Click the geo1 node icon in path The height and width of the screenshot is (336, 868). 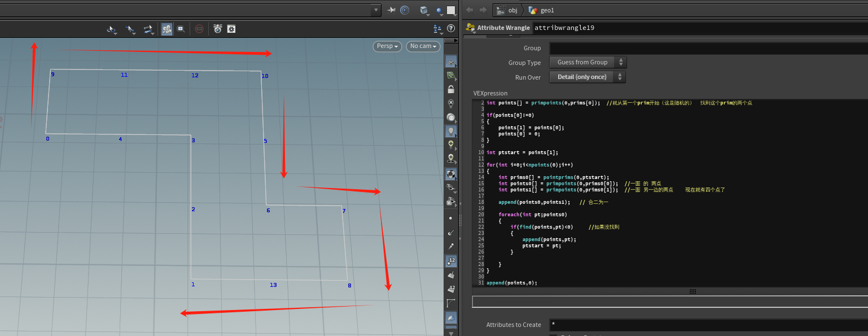point(533,10)
